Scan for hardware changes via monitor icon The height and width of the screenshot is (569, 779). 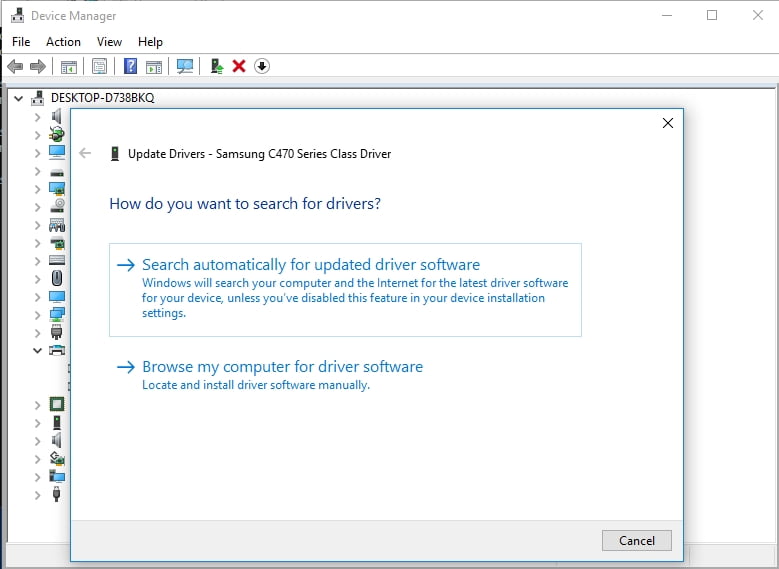[x=185, y=66]
